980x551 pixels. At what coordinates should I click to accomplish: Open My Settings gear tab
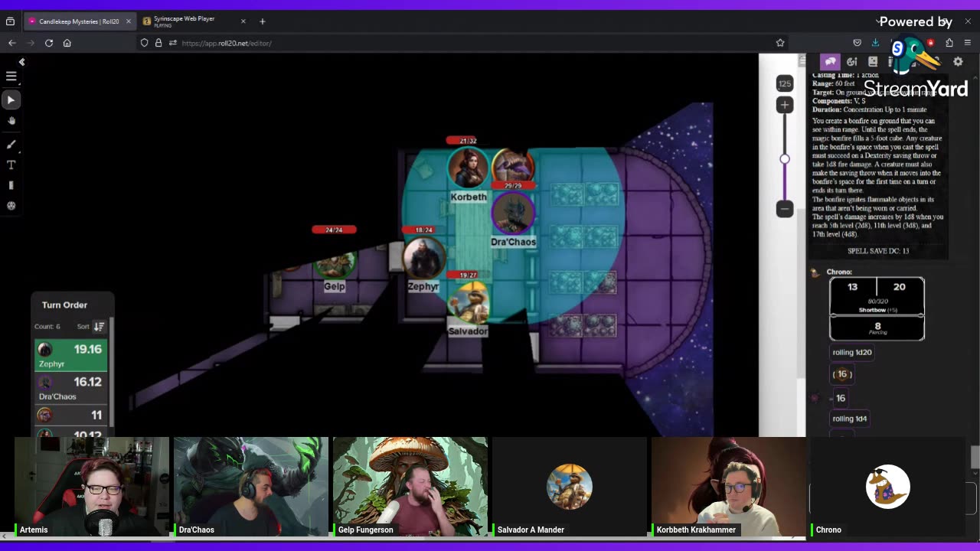tap(958, 62)
